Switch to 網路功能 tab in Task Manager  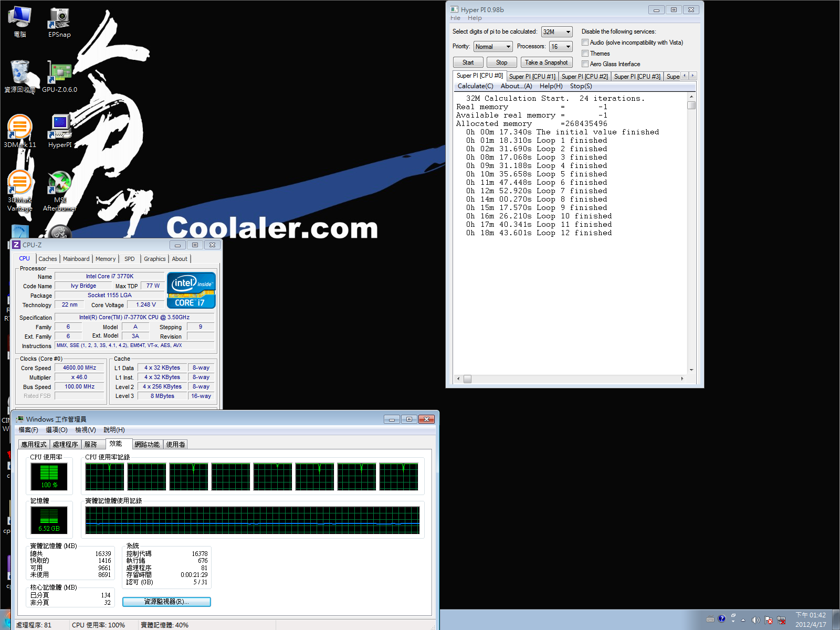pos(147,444)
